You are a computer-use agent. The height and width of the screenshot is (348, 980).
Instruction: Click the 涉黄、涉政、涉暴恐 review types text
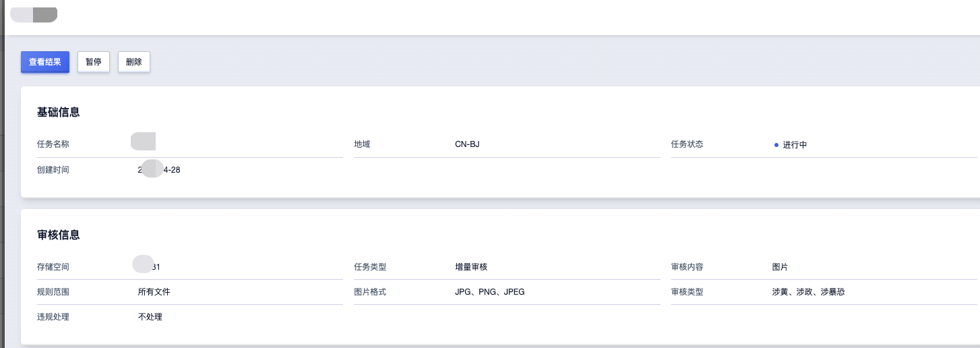(808, 292)
